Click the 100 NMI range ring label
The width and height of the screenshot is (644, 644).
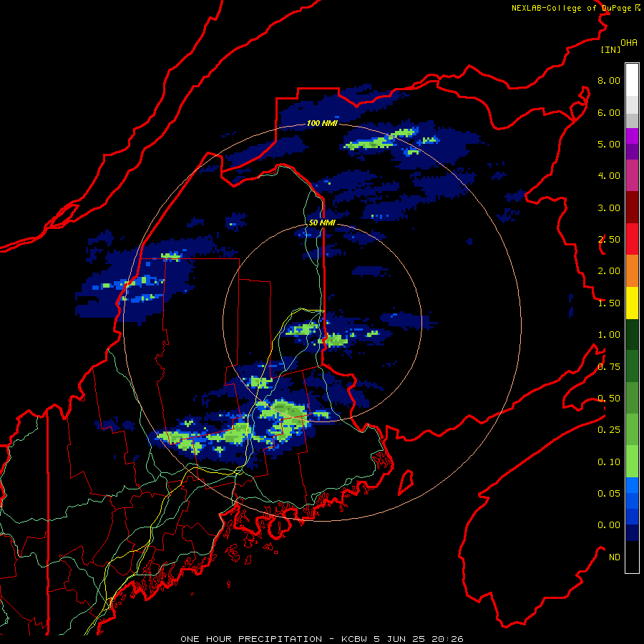[x=323, y=123]
